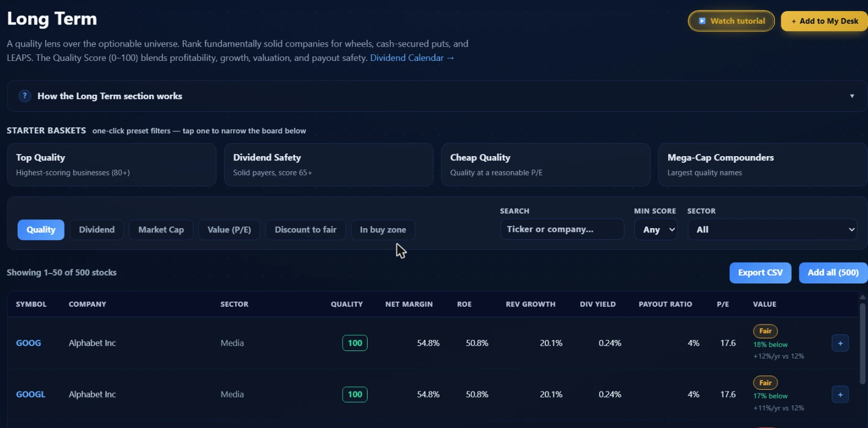Focus the Ticker or company search field
Viewport: 868px width, 428px height.
coord(562,229)
